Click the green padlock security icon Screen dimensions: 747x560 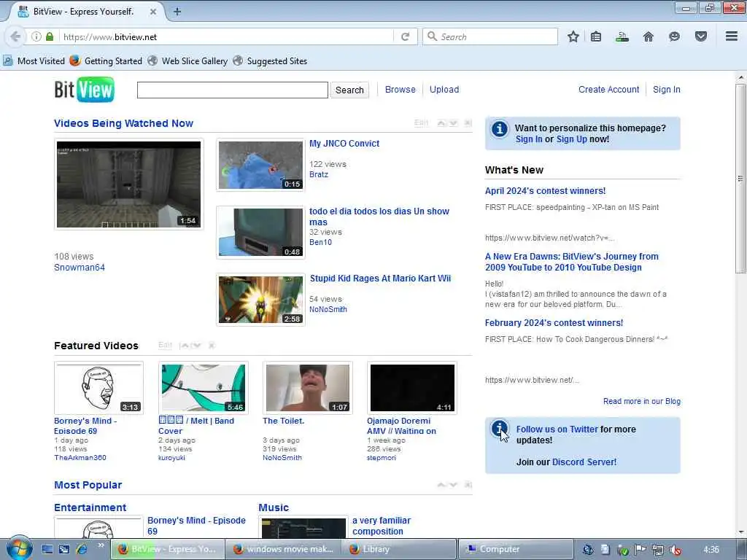coord(50,36)
